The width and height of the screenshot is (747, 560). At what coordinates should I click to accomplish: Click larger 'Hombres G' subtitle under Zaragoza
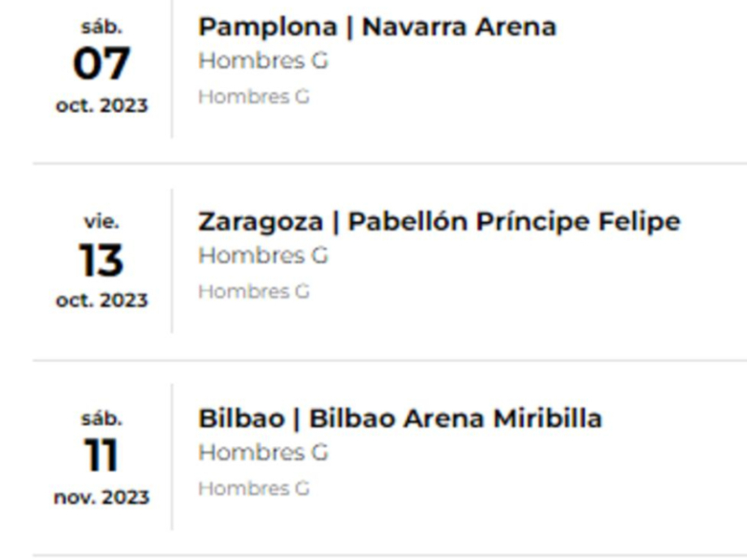coord(262,257)
